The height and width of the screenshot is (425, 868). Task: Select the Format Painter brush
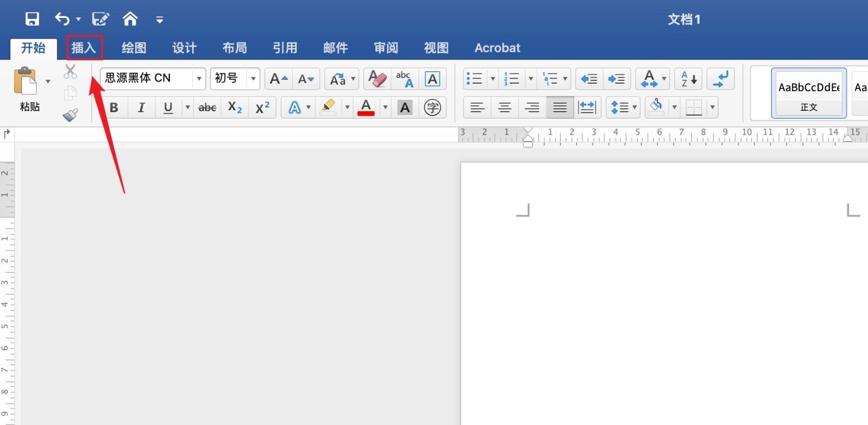coord(71,115)
